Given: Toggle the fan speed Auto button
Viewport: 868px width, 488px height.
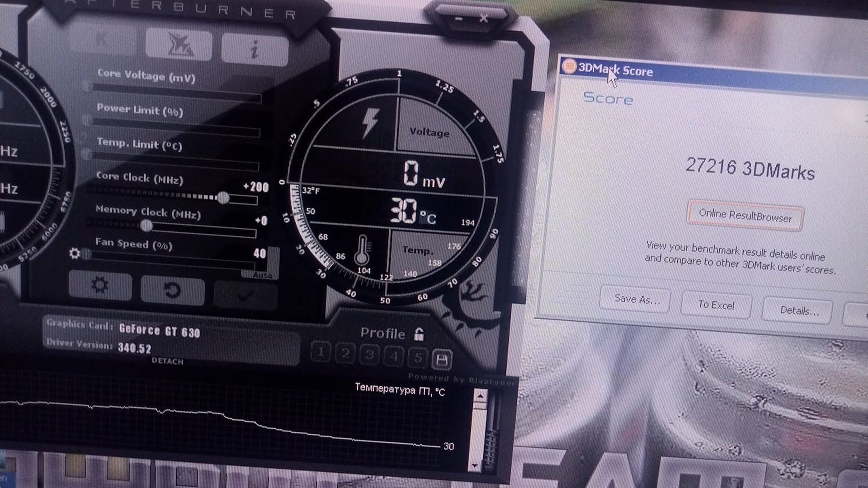Looking at the screenshot, I should pyautogui.click(x=263, y=275).
